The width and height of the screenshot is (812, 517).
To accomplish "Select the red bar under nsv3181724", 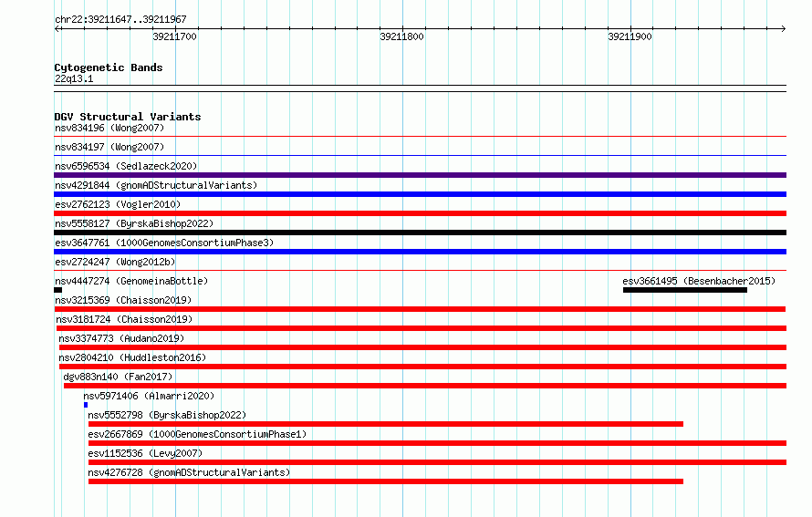I will coord(422,328).
